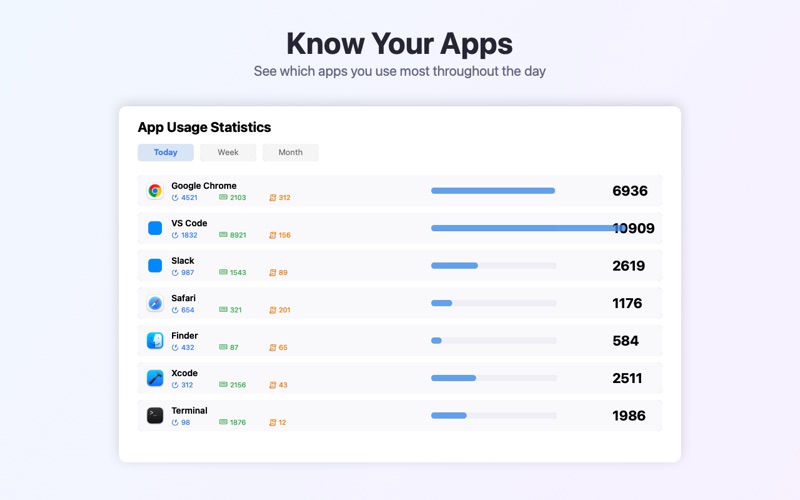
Task: Click the orange scroll icon in Safari row
Action: (x=272, y=310)
